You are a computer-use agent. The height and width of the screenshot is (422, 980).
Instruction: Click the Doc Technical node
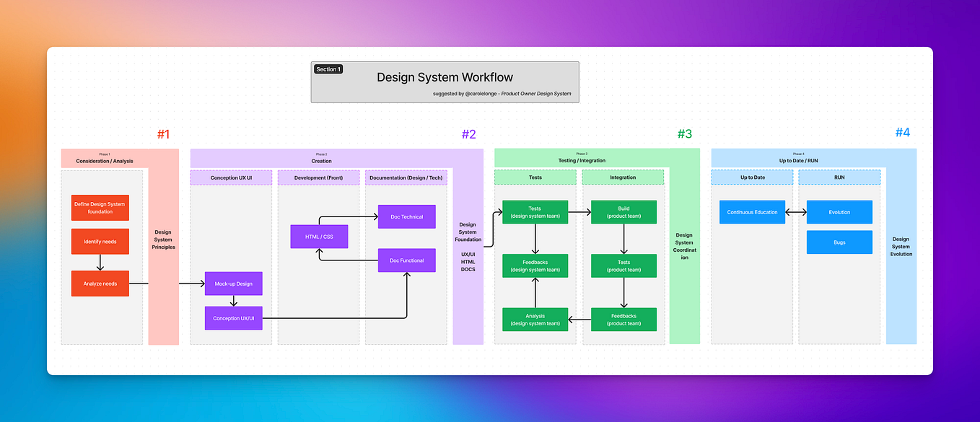coord(406,216)
